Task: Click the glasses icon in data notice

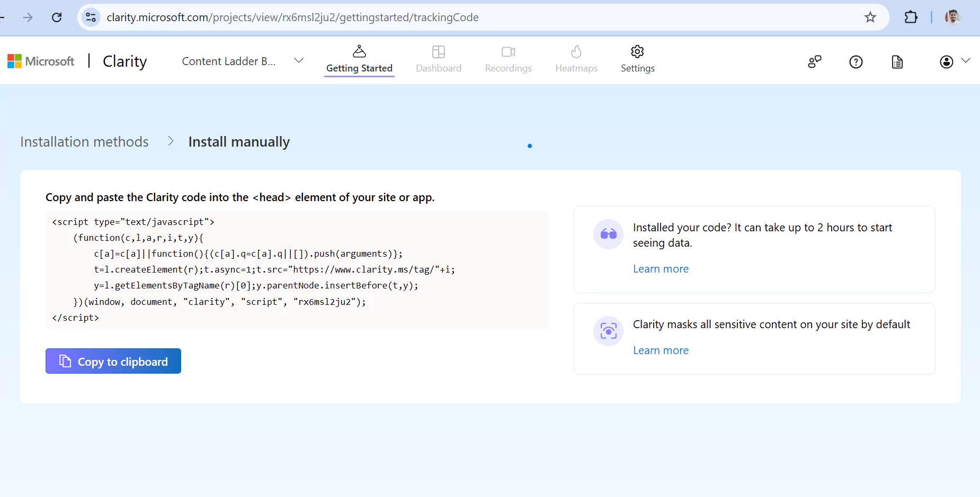Action: pyautogui.click(x=609, y=234)
